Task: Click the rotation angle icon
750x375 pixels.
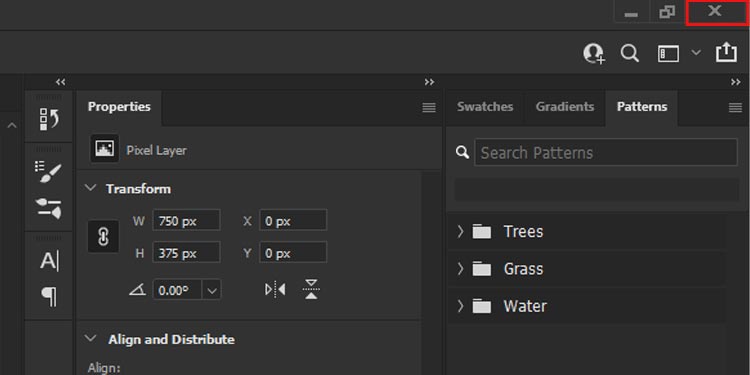Action: (x=137, y=289)
